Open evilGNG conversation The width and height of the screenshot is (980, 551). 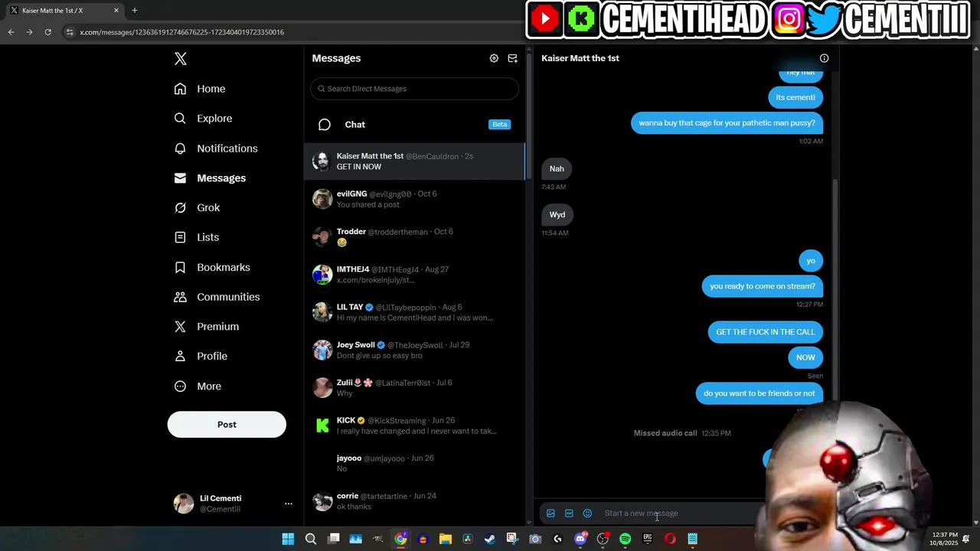[415, 199]
